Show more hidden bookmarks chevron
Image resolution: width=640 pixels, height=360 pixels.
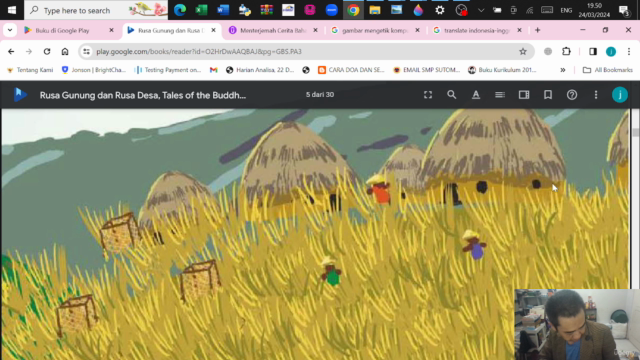(563, 70)
